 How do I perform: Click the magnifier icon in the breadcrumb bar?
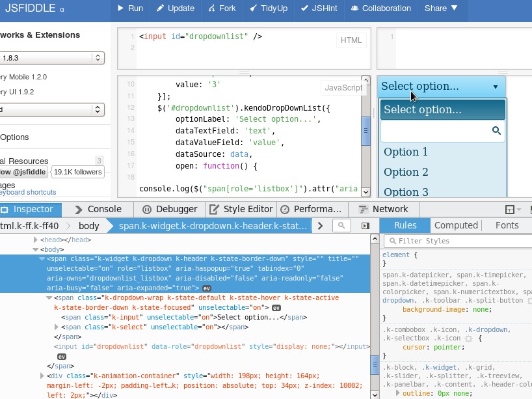point(341,225)
